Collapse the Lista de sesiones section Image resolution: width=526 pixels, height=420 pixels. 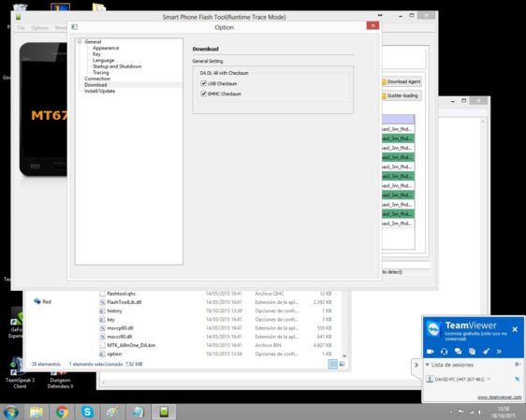[x=428, y=365]
